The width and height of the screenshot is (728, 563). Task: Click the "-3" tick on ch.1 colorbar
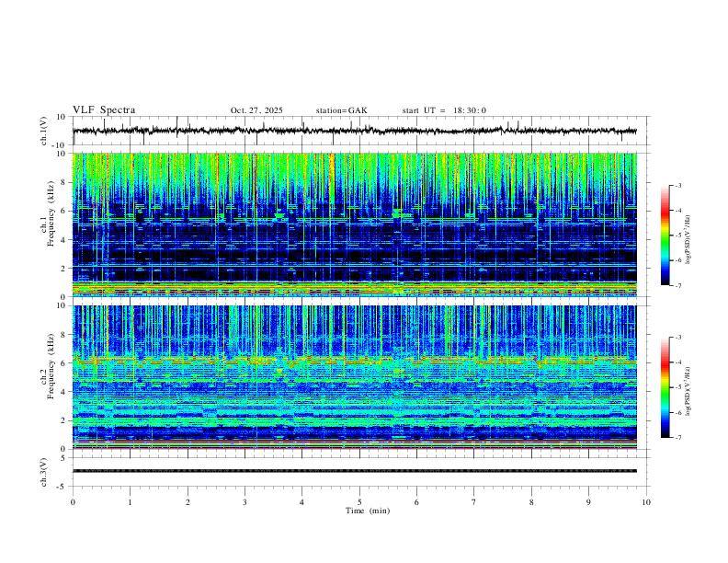click(677, 185)
